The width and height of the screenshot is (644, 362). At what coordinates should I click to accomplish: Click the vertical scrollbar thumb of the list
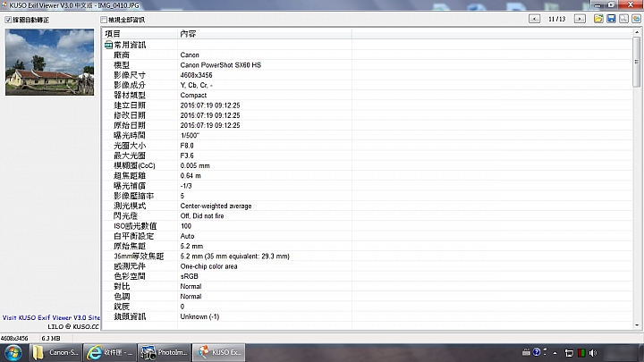click(637, 62)
